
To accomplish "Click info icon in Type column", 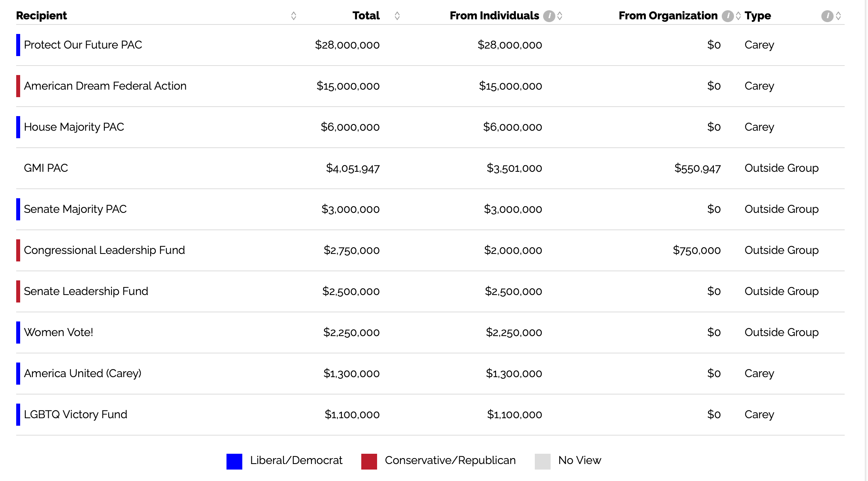I will pos(827,16).
